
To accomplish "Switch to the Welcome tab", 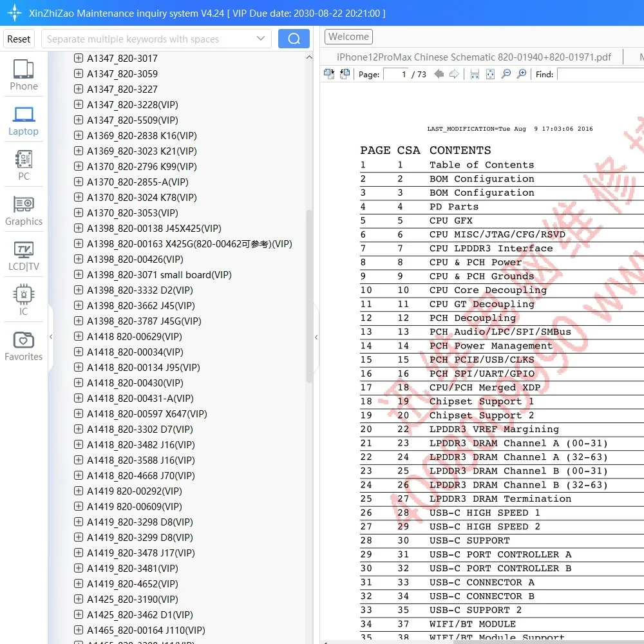I will (348, 37).
